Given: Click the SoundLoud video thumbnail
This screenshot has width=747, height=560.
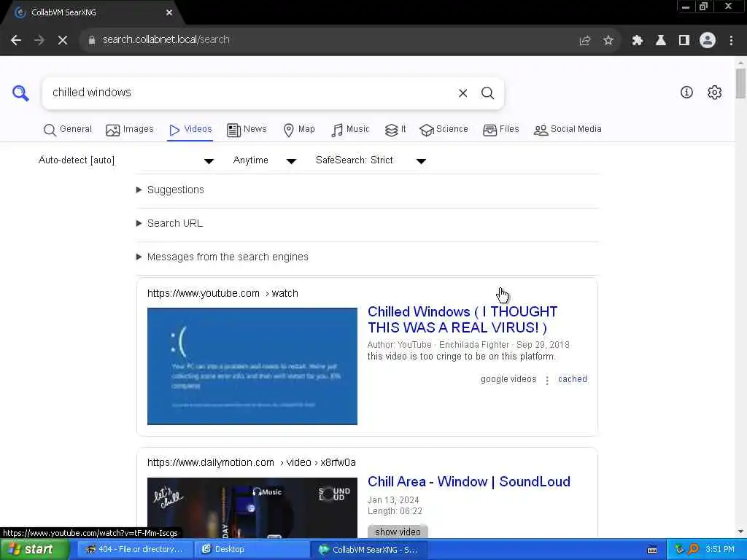Looking at the screenshot, I should [252, 507].
